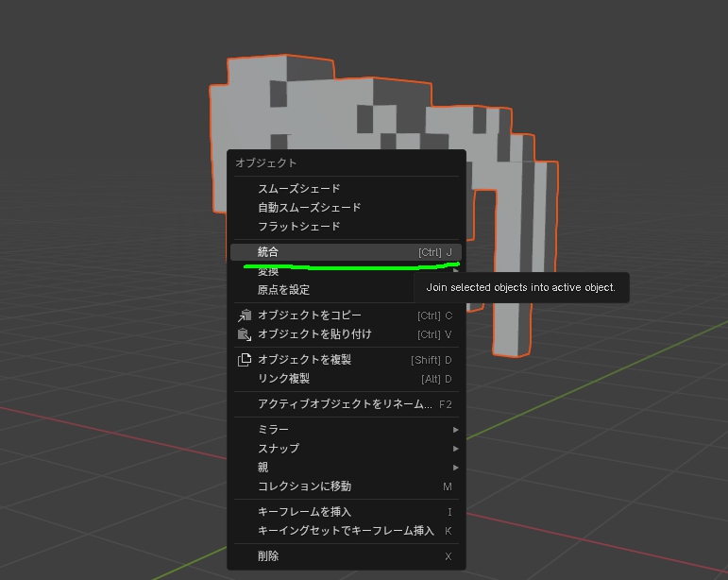The width and height of the screenshot is (728, 580).
Task: Click the paste icon beside オブジェクトを貼り付け
Action: click(x=245, y=334)
